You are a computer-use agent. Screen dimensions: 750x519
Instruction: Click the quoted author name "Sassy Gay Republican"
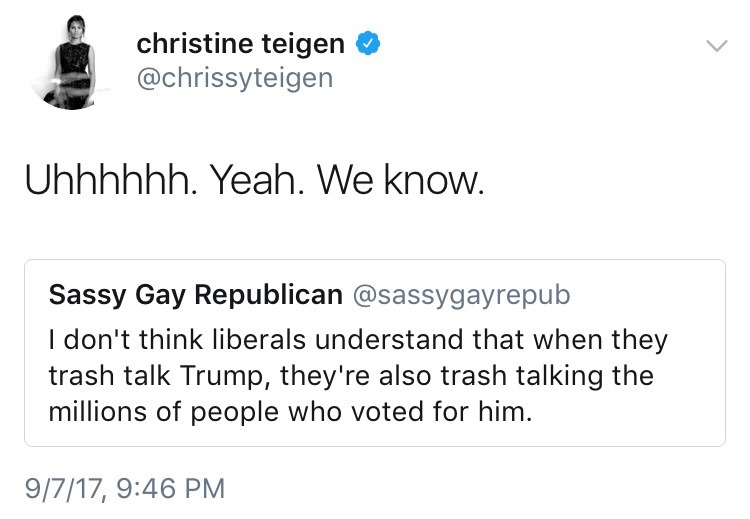tap(195, 295)
